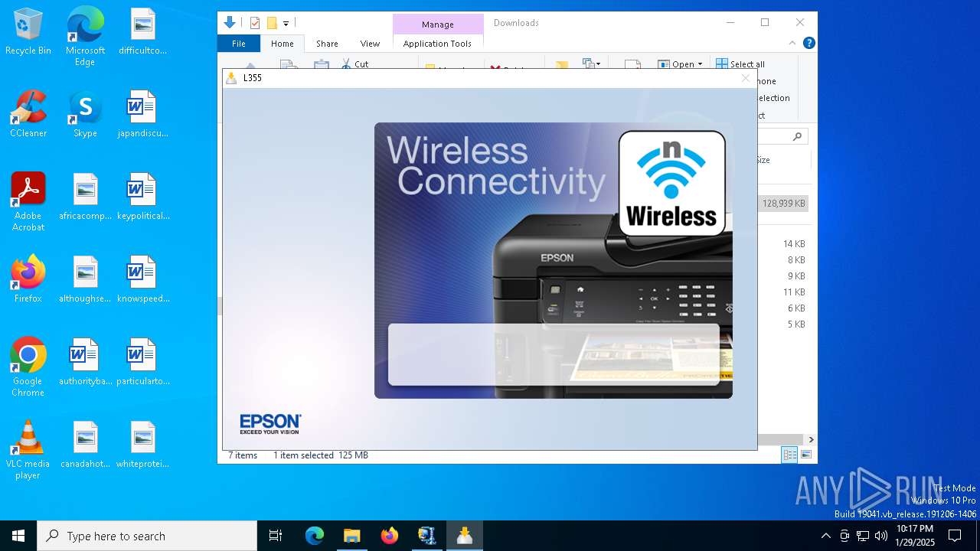Screen dimensions: 980x551
Task: Switch Explorer to details view
Action: pyautogui.click(x=789, y=455)
